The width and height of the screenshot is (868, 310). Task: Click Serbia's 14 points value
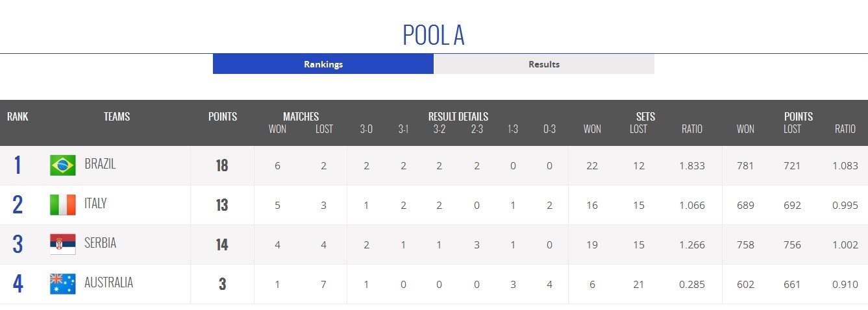tap(222, 244)
